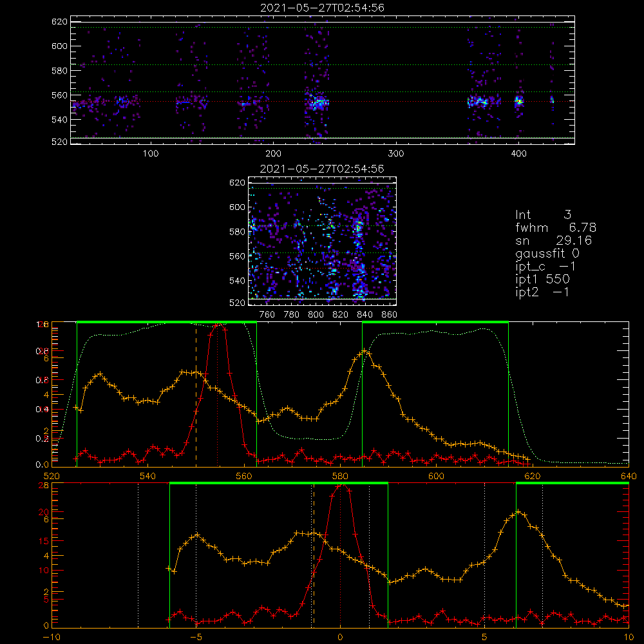Click x-axis label 200 on top image

pos(273,154)
